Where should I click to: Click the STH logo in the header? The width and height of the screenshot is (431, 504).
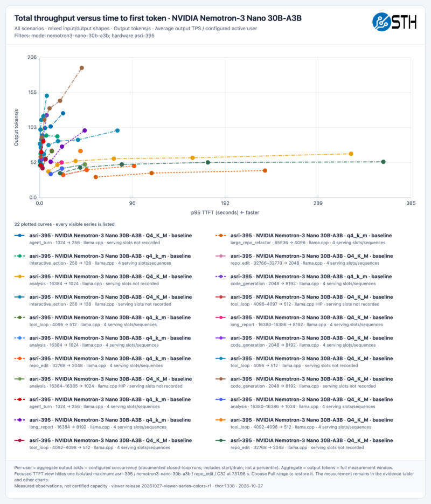[x=394, y=22]
